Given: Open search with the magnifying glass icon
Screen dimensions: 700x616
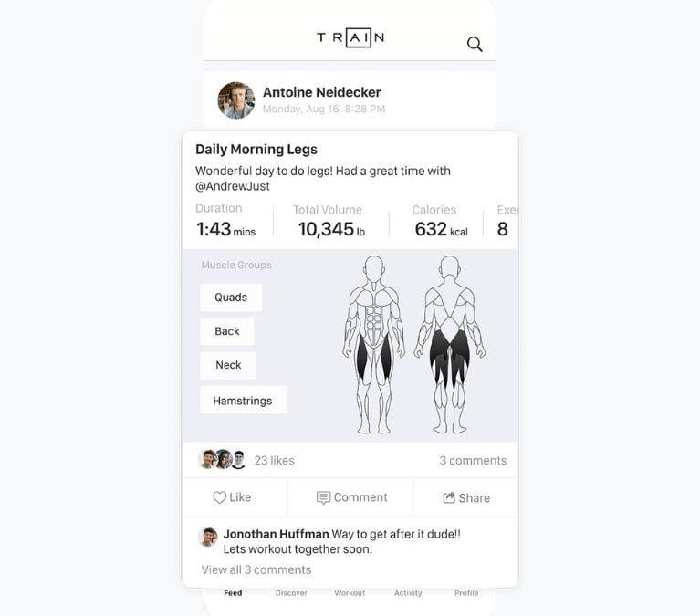Looking at the screenshot, I should [x=475, y=44].
